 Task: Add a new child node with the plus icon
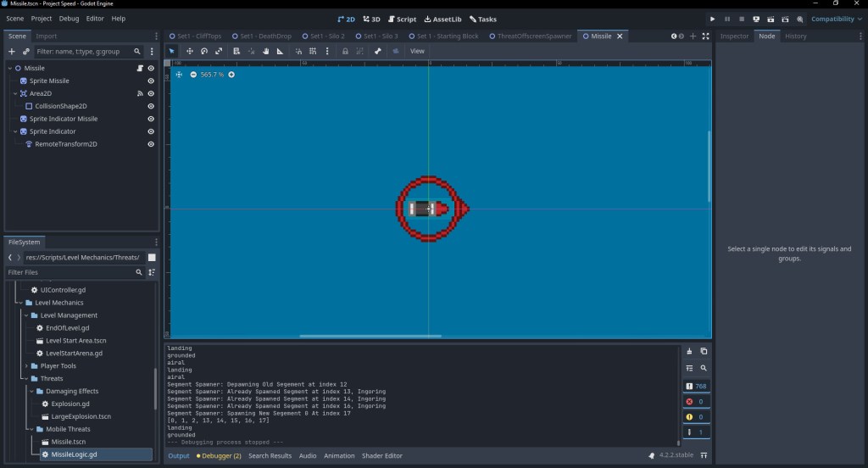(x=12, y=52)
